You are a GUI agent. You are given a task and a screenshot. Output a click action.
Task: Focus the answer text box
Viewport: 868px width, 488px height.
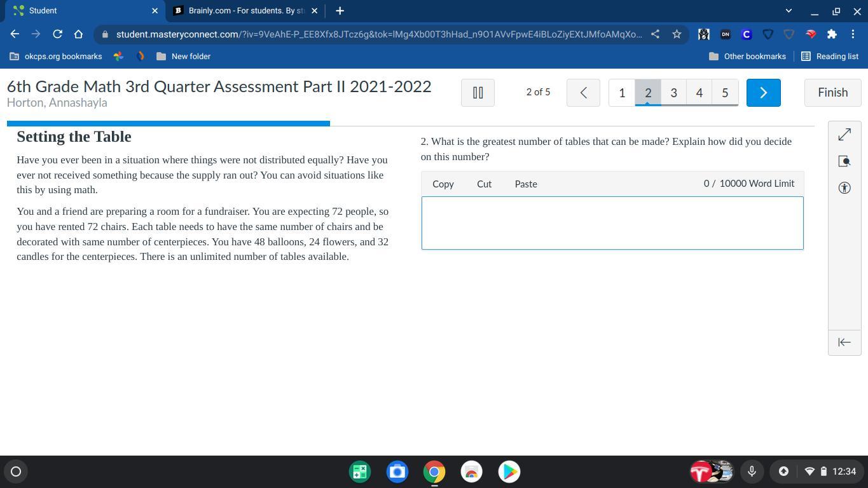point(612,223)
